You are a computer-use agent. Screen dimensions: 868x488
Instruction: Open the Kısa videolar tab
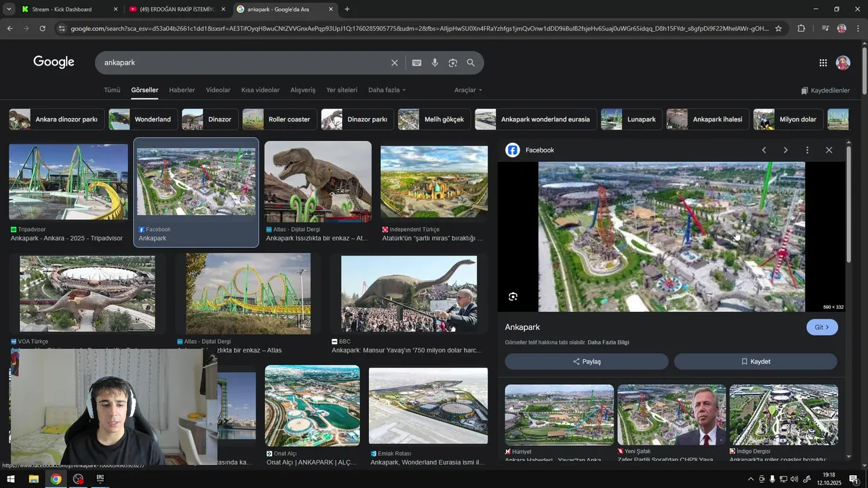click(x=260, y=90)
